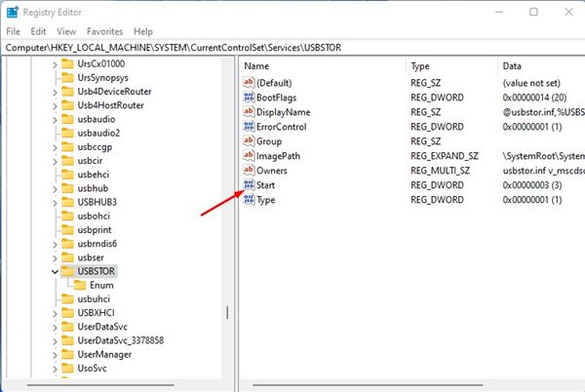Expand the UserDataSvc_3378858 key
The image size is (585, 392).
55,341
